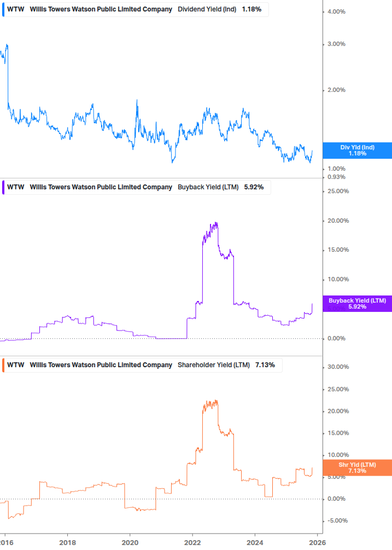Click the 0.93% tick on dividend yield axis
392x550 pixels.
(x=336, y=177)
